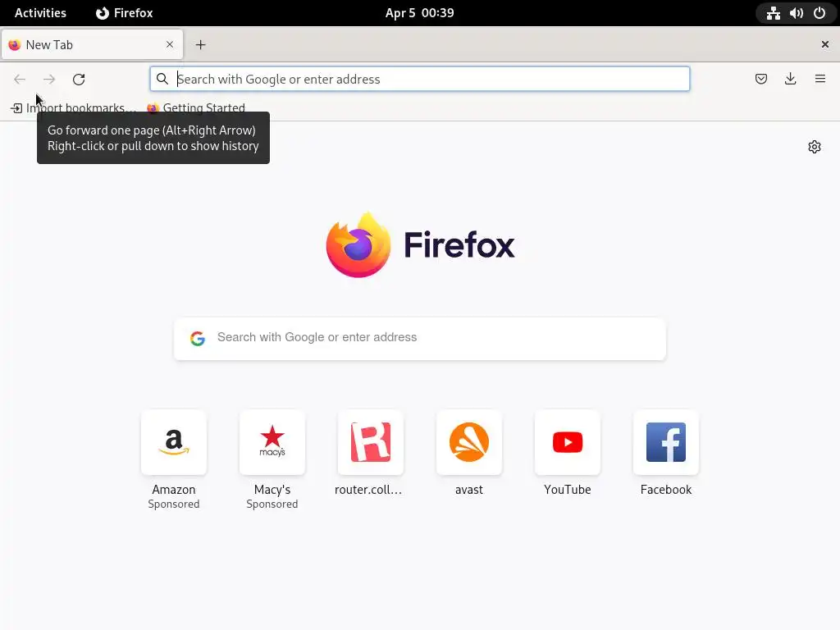Click the power icon in top bar

click(x=819, y=13)
